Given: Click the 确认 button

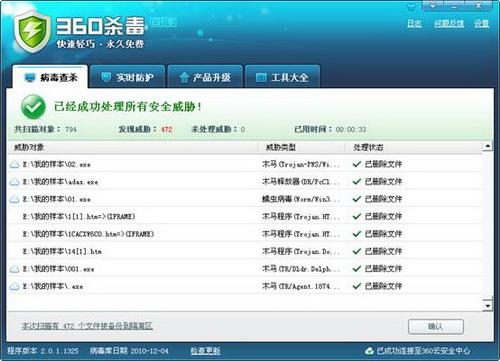Looking at the screenshot, I should tap(436, 327).
